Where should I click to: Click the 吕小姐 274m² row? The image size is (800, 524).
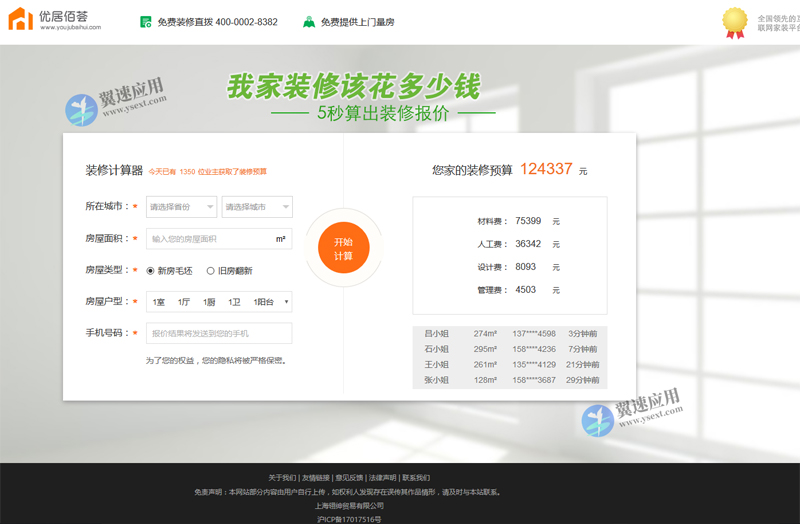pos(510,334)
